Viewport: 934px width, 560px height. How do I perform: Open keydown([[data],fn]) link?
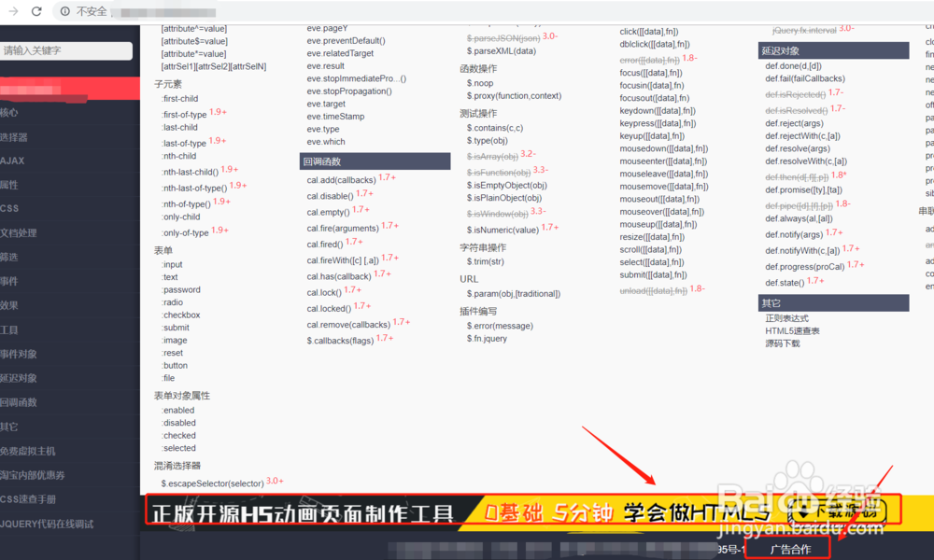(658, 111)
